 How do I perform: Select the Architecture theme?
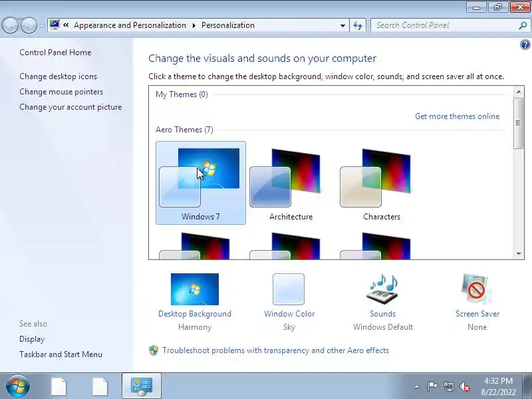(291, 183)
